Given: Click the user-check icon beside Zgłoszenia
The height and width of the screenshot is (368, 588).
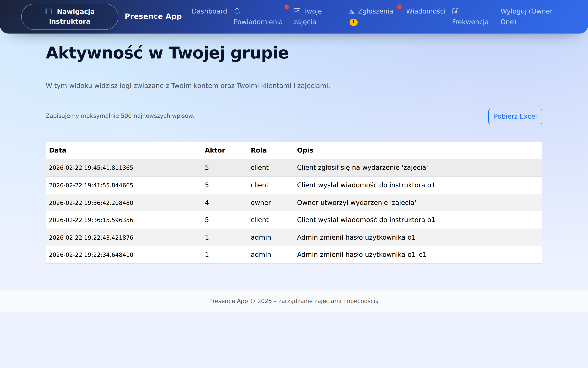Looking at the screenshot, I should click(351, 11).
